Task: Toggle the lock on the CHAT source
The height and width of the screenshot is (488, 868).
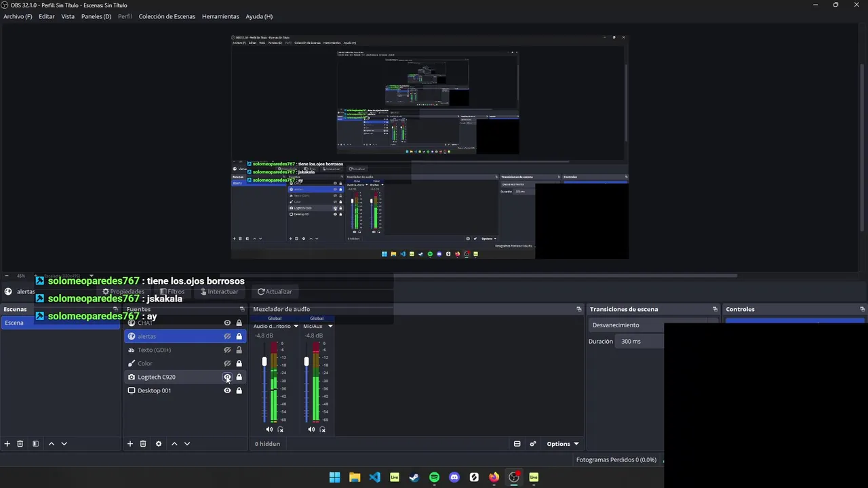Action: click(x=239, y=323)
